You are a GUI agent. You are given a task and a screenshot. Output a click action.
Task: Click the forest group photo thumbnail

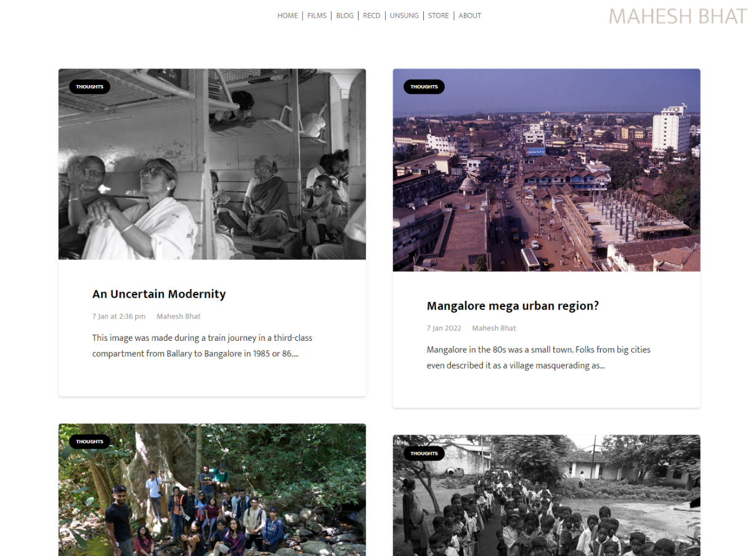pos(212,490)
